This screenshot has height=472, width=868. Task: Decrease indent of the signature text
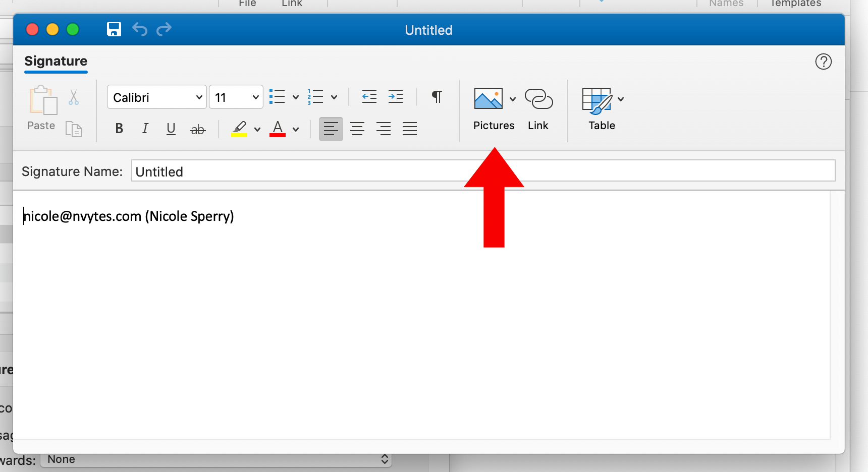[369, 96]
